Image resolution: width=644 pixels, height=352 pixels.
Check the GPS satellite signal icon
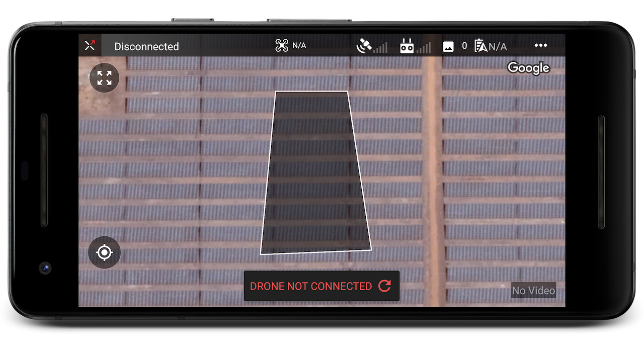point(371,46)
